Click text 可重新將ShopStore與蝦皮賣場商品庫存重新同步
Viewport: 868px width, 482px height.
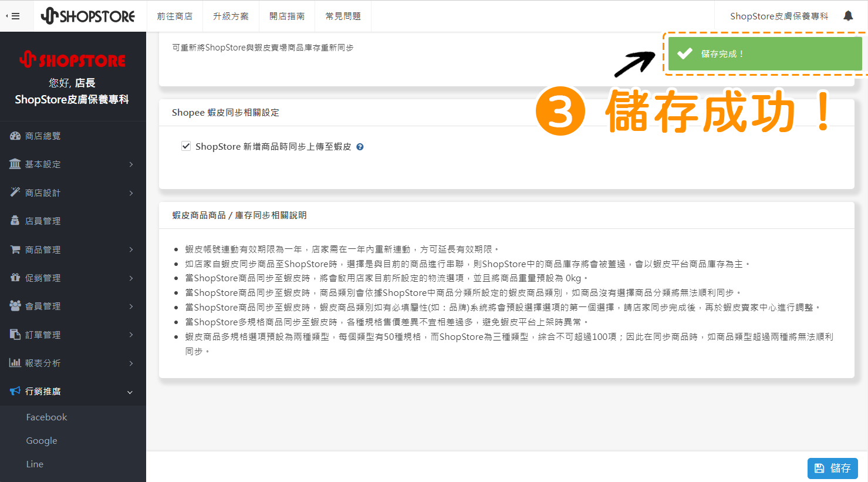263,48
